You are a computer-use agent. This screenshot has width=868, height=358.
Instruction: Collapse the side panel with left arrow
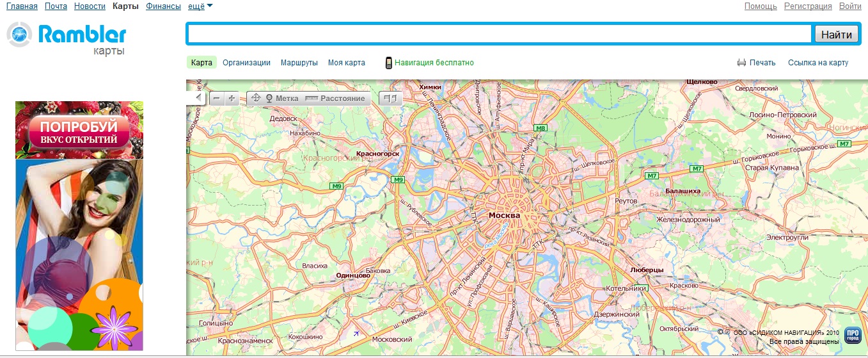click(x=198, y=98)
